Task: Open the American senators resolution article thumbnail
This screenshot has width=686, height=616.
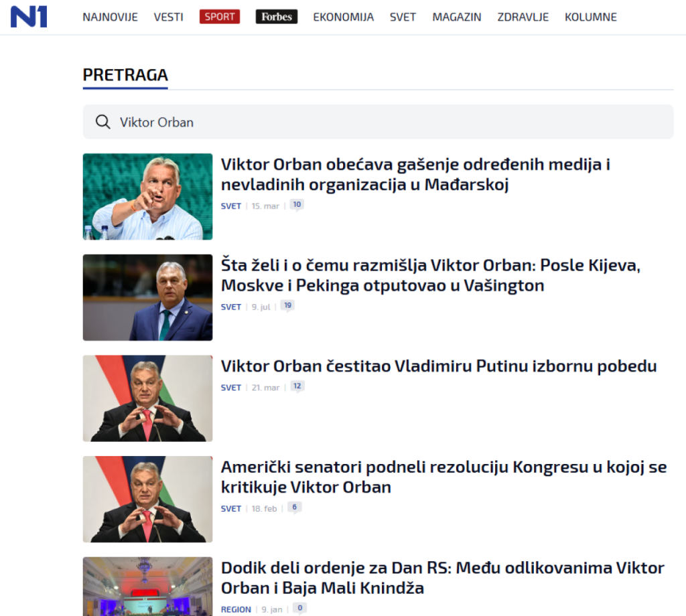Action: tap(147, 499)
